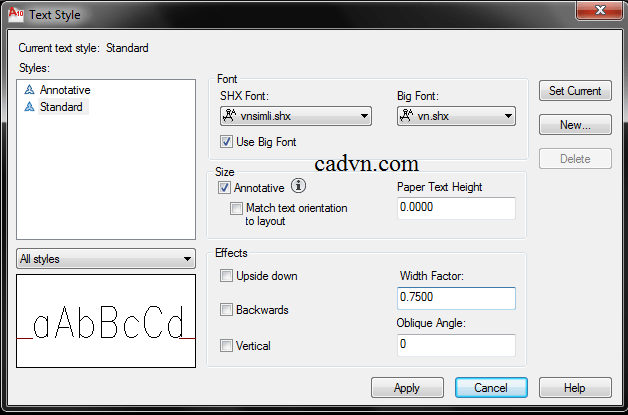Toggle the Annotative checkbox

[224, 188]
